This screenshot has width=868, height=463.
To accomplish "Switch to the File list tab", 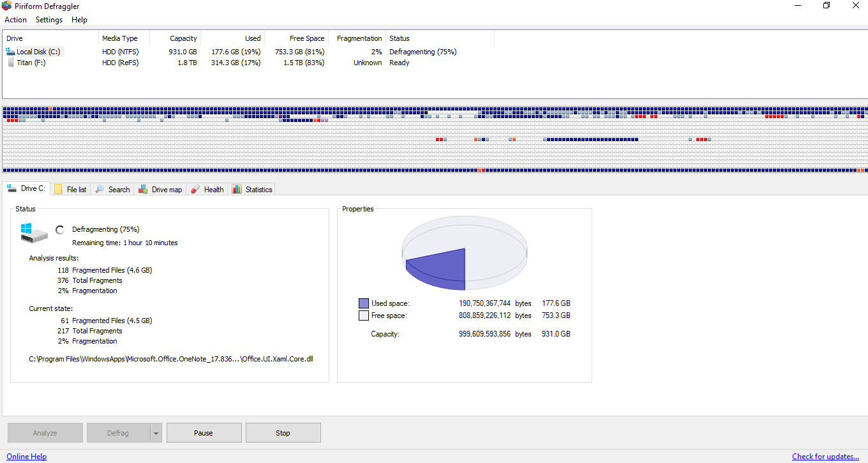I will click(71, 190).
